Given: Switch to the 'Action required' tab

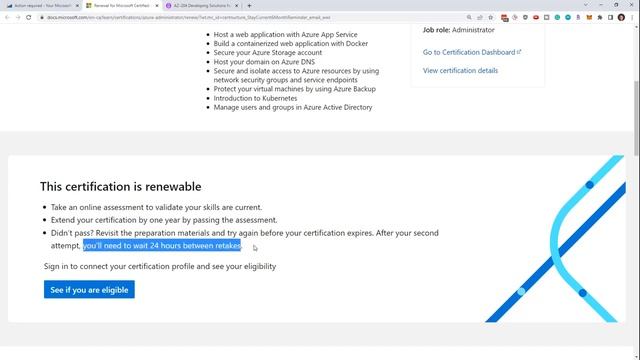Looking at the screenshot, I should click(42, 6).
